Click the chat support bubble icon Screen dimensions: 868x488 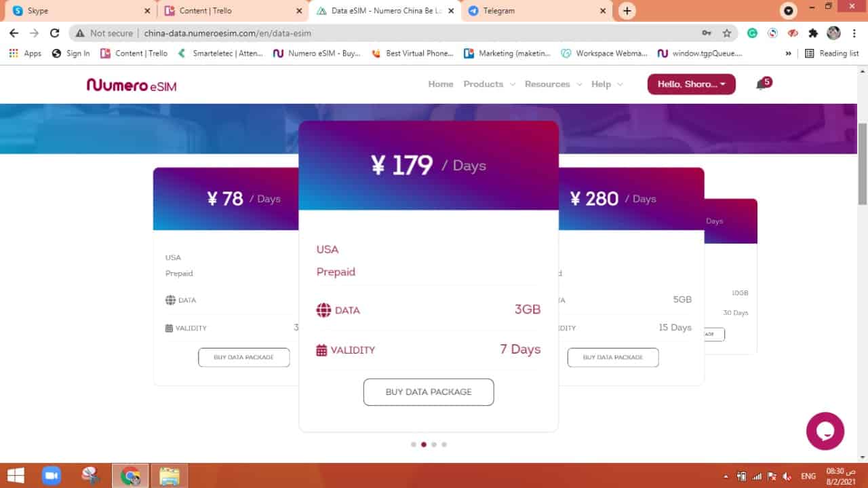[825, 431]
